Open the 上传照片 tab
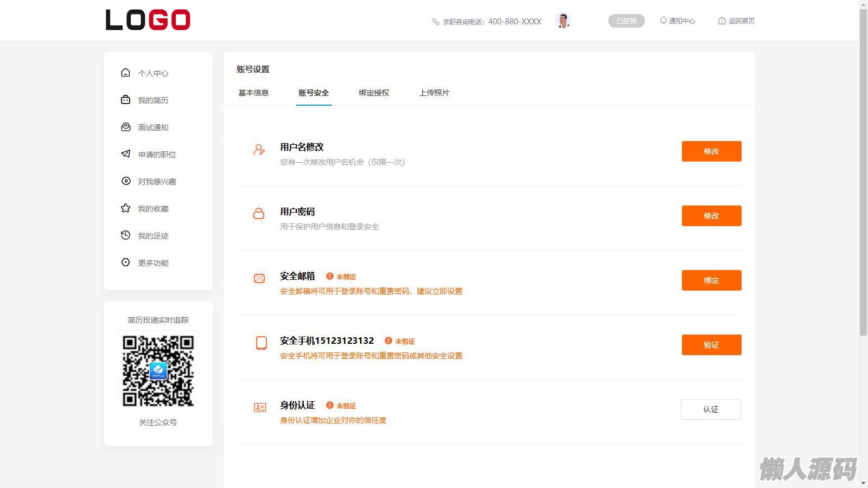868x488 pixels. [434, 93]
